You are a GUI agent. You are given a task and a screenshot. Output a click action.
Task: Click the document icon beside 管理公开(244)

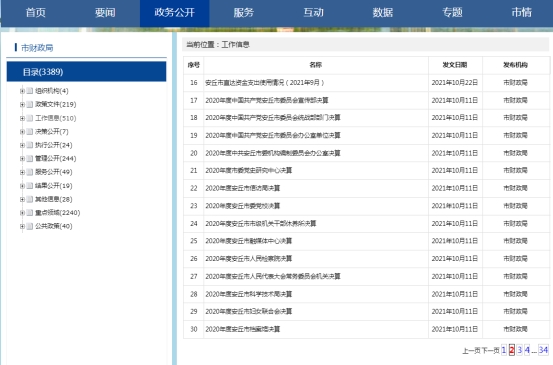(x=30, y=158)
